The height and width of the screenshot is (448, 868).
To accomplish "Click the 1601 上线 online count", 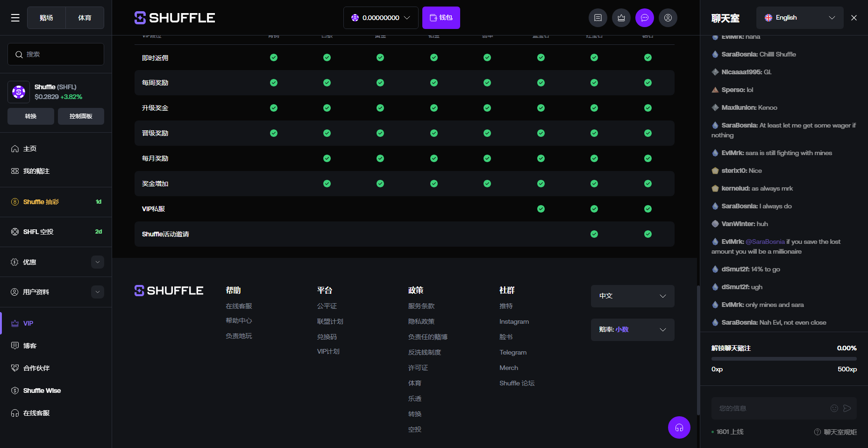I will tap(730, 432).
